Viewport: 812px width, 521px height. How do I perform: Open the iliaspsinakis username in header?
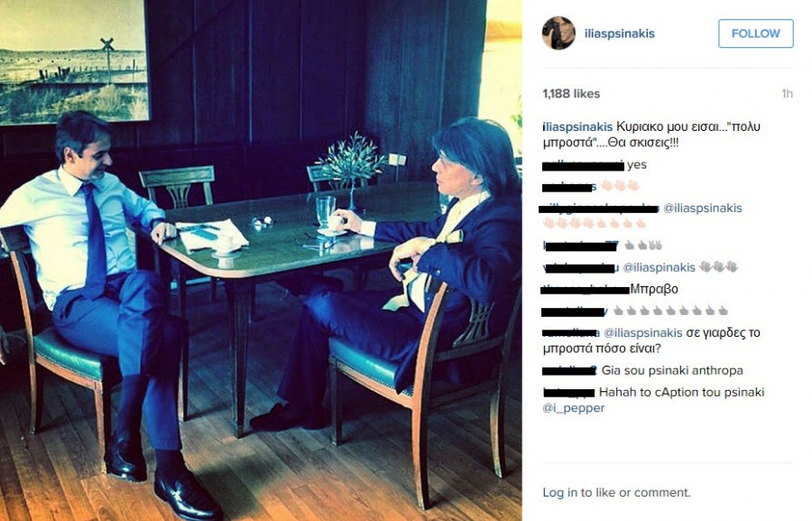point(619,33)
